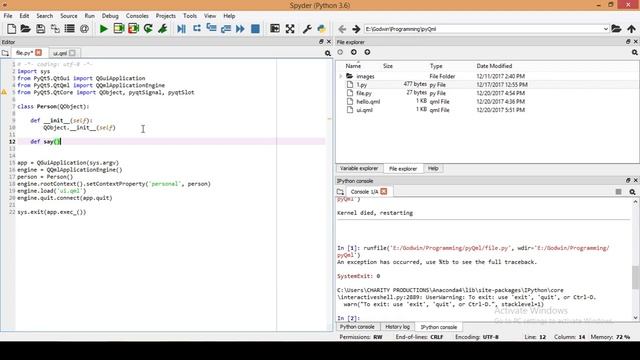Continue debug execution (double arrow)

pos(240,29)
